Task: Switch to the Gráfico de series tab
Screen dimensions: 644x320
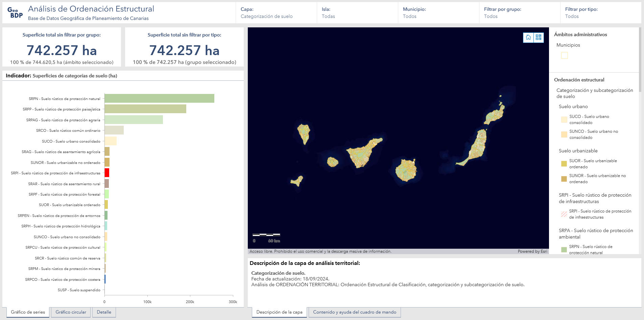Action: pos(28,312)
